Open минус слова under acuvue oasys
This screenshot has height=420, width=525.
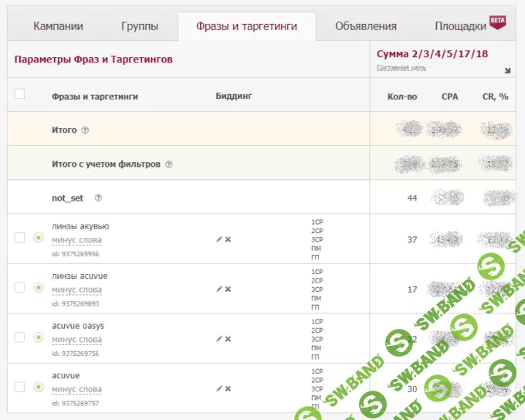pos(76,340)
